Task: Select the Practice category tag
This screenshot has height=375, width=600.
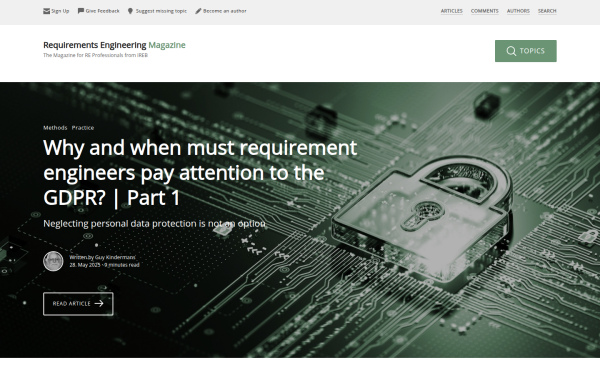Action: click(x=83, y=128)
